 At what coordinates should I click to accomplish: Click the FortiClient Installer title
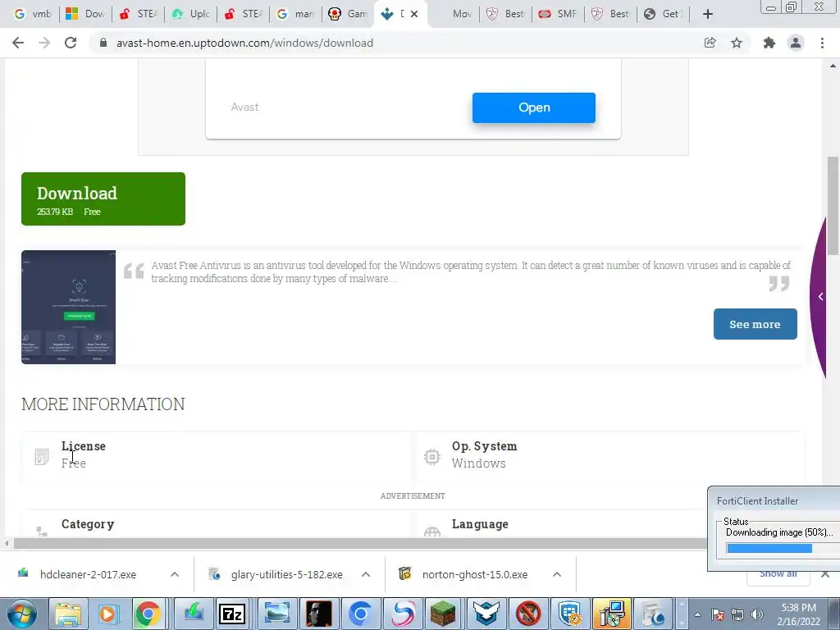pyautogui.click(x=757, y=501)
